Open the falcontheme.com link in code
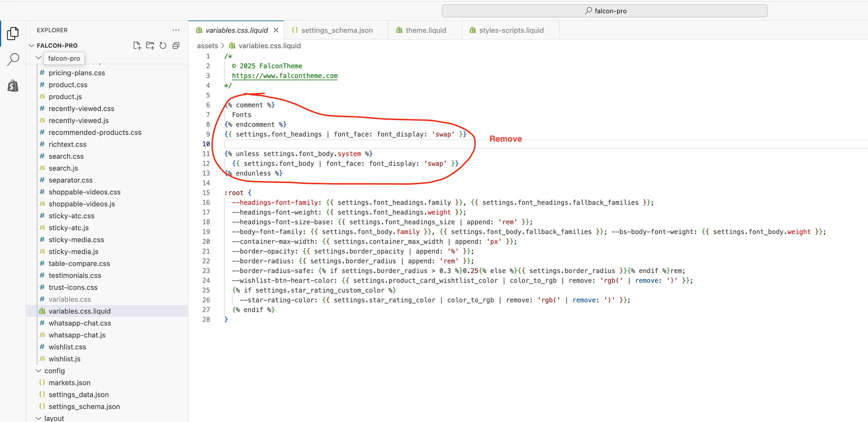 284,76
